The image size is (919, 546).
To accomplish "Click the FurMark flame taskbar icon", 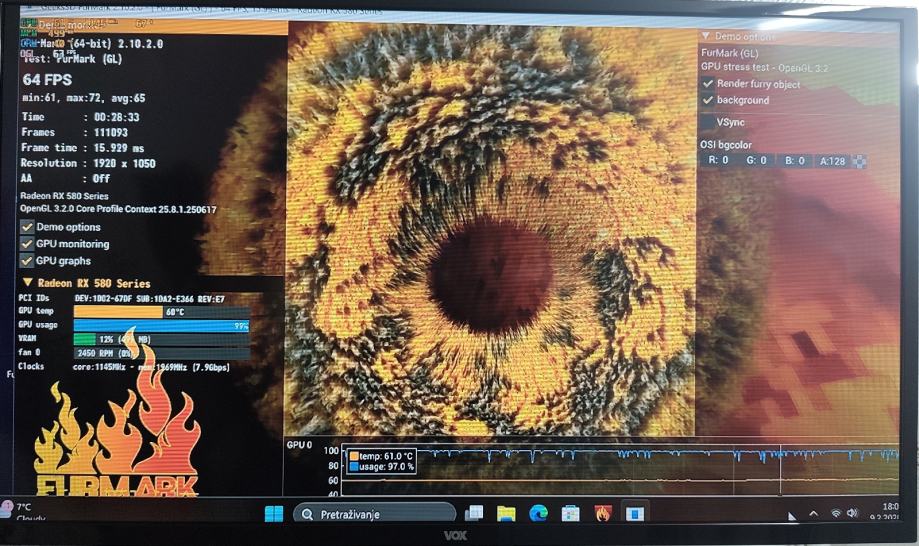I will pos(603,513).
